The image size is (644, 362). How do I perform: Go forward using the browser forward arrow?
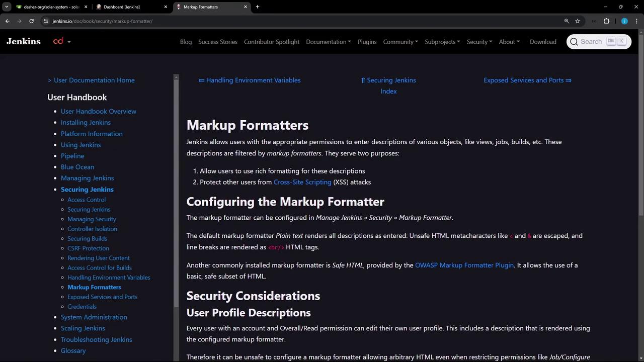point(19,21)
